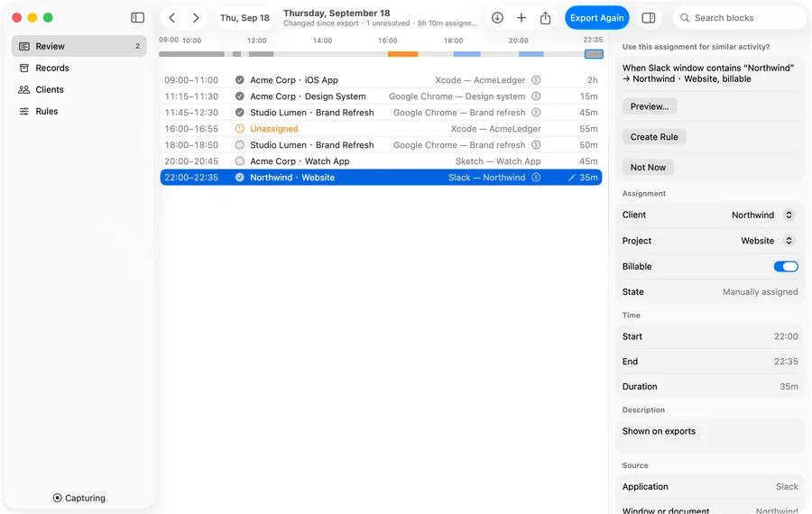
Task: Dismiss suggestion with Not Now
Action: pos(648,168)
